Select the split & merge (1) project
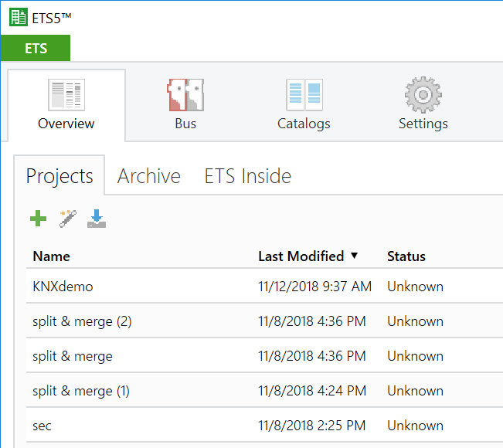The width and height of the screenshot is (503, 448). [x=264, y=391]
